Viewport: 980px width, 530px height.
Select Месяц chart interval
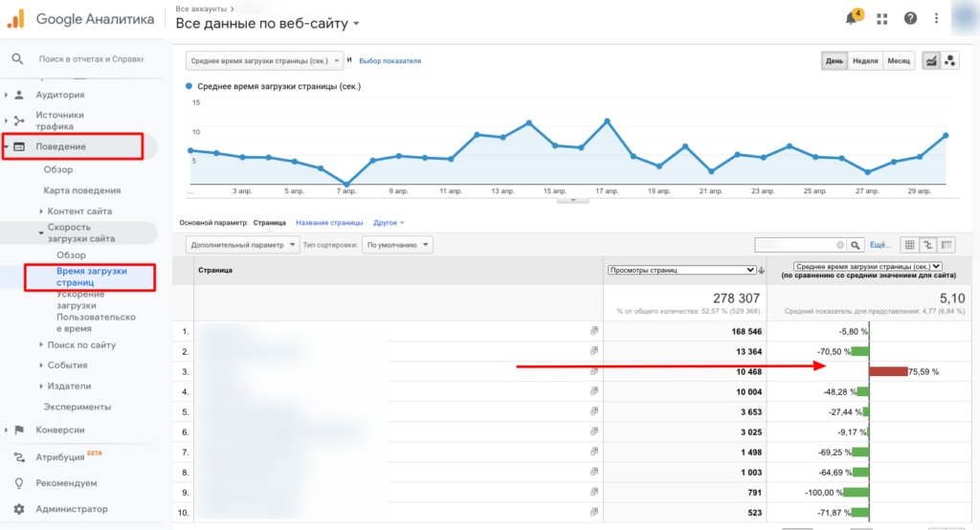(x=898, y=60)
